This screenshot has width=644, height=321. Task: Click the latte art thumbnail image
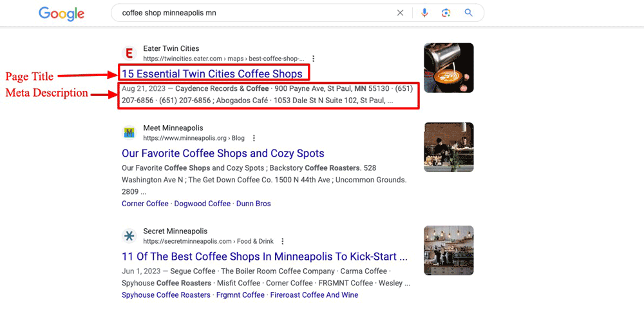click(x=448, y=68)
